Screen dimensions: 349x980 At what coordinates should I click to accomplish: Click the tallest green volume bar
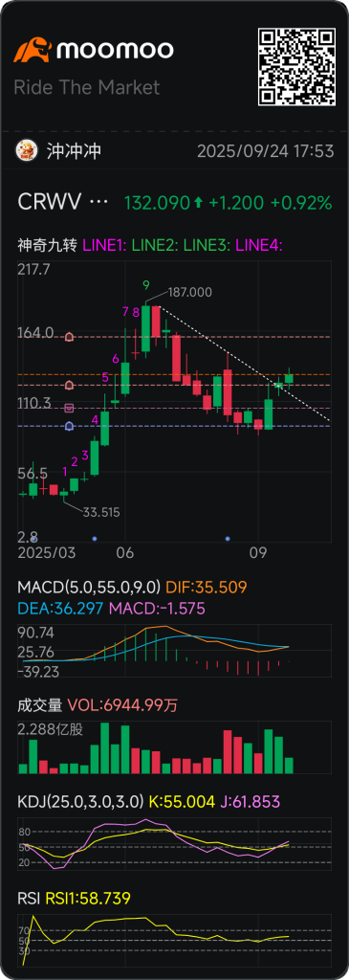click(105, 748)
